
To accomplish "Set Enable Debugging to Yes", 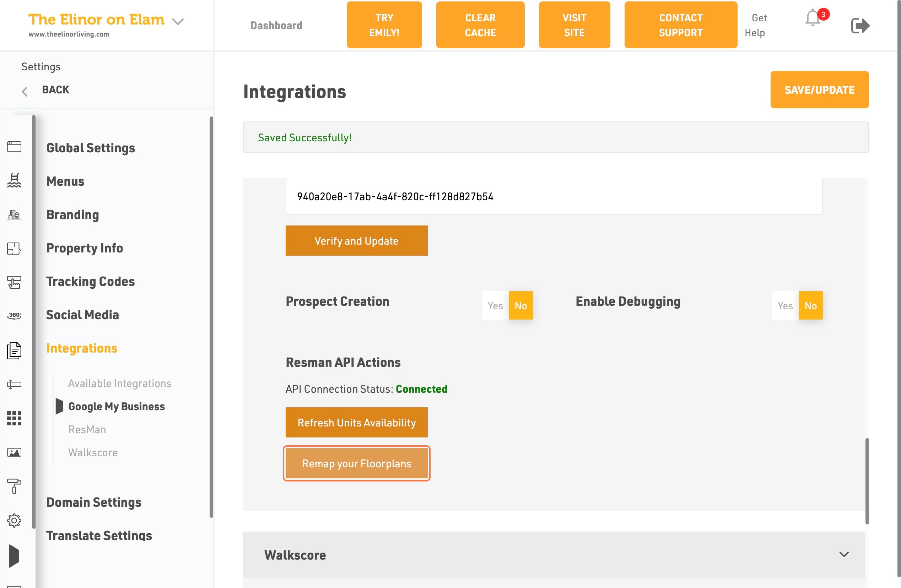I will pos(785,305).
